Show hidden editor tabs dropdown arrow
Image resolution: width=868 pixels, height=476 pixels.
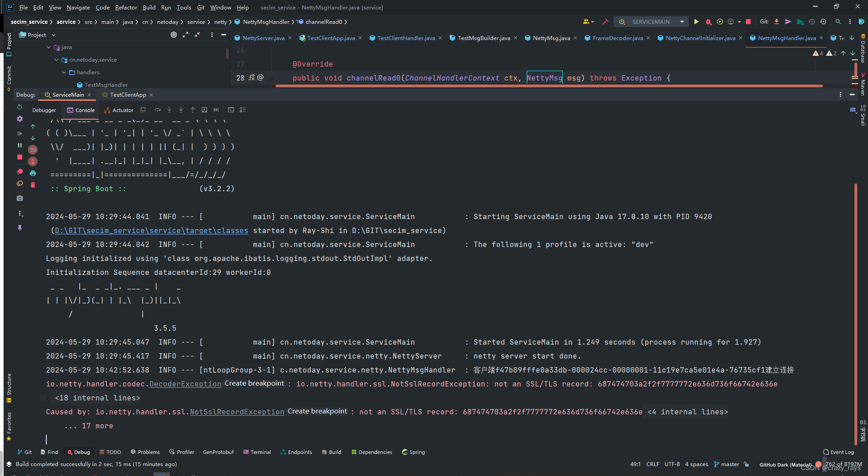point(852,38)
